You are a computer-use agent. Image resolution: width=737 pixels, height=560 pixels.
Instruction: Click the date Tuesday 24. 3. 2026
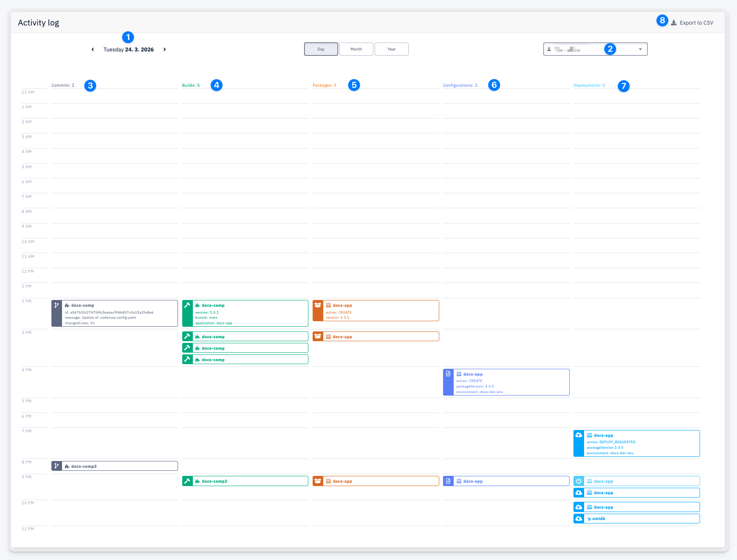tap(129, 50)
